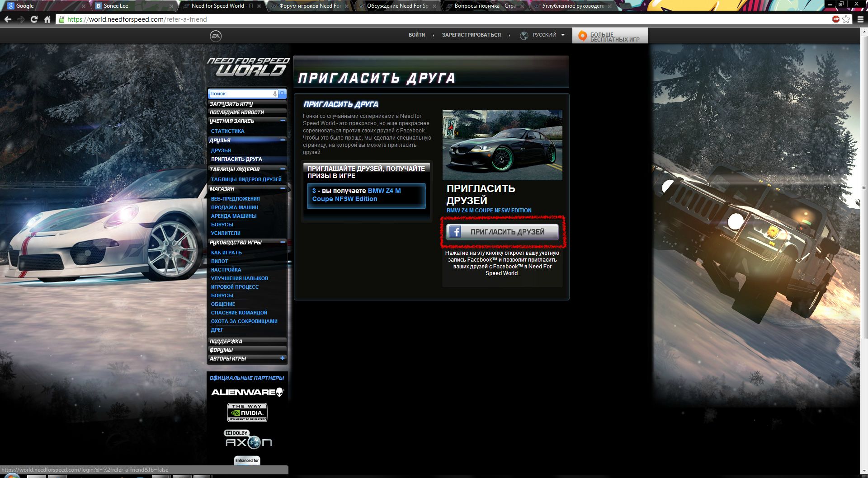Open the СТАТИСТИКА link
Screen dimensions: 868x478
click(x=227, y=131)
